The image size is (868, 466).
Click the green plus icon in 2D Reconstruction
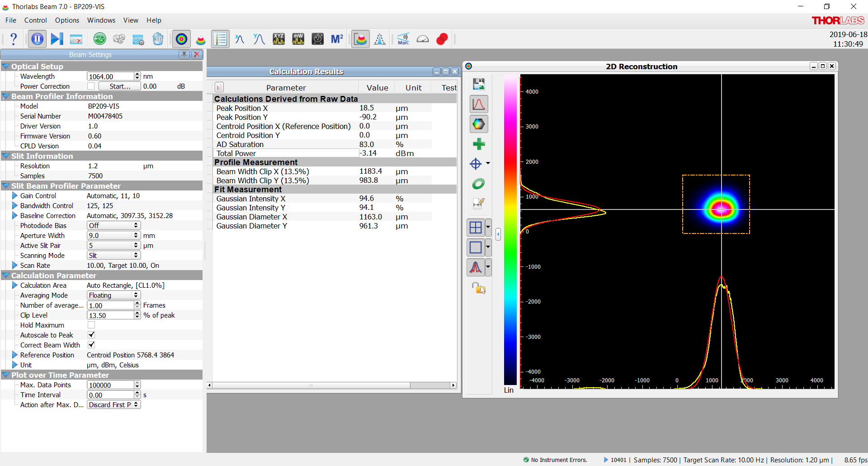click(x=479, y=144)
